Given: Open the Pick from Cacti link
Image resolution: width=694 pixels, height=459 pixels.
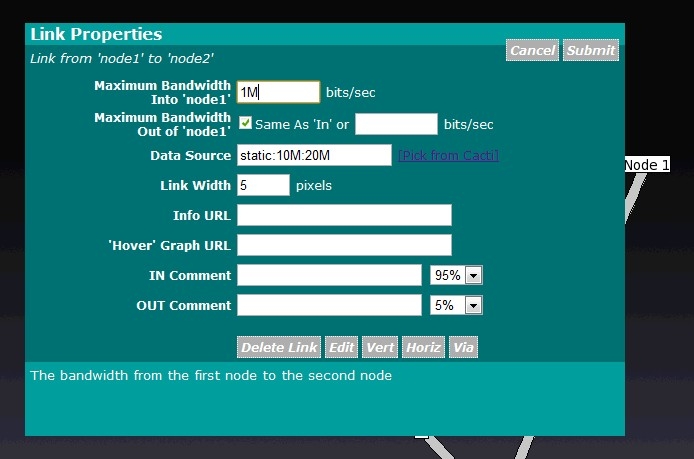Looking at the screenshot, I should click(448, 155).
